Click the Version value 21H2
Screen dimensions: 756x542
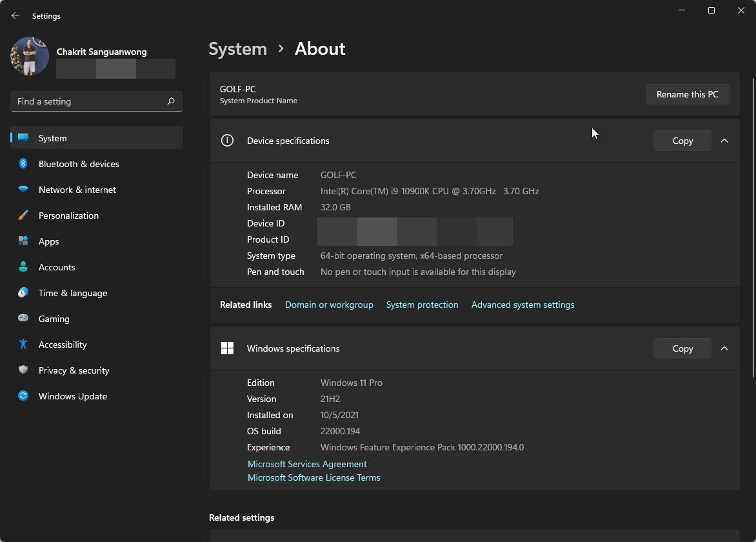tap(330, 399)
